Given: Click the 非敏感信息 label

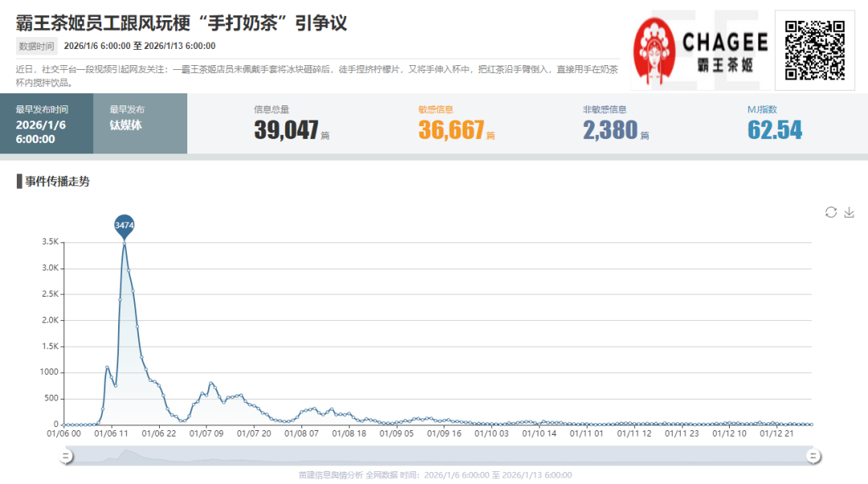Looking at the screenshot, I should click(604, 109).
